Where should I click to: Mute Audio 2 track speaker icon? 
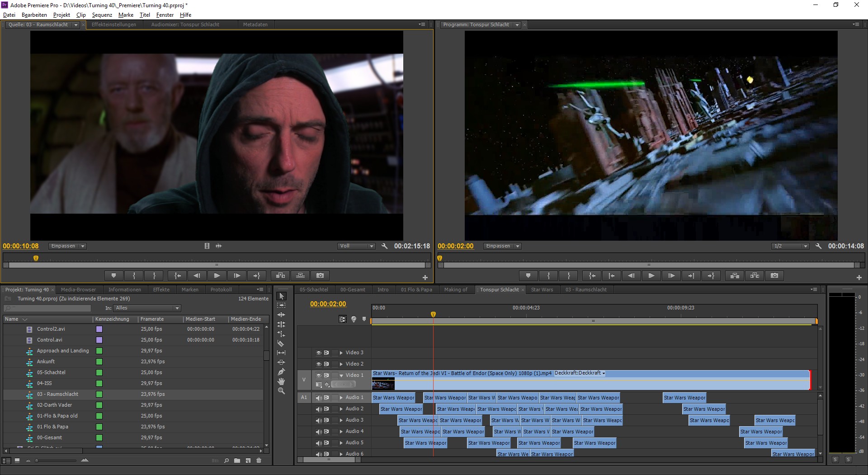click(x=318, y=409)
